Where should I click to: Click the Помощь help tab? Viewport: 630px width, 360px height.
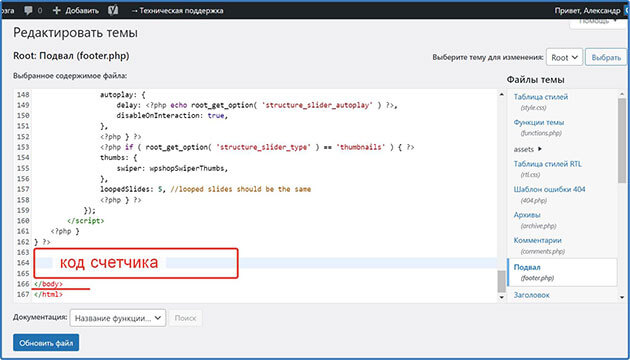(x=598, y=22)
